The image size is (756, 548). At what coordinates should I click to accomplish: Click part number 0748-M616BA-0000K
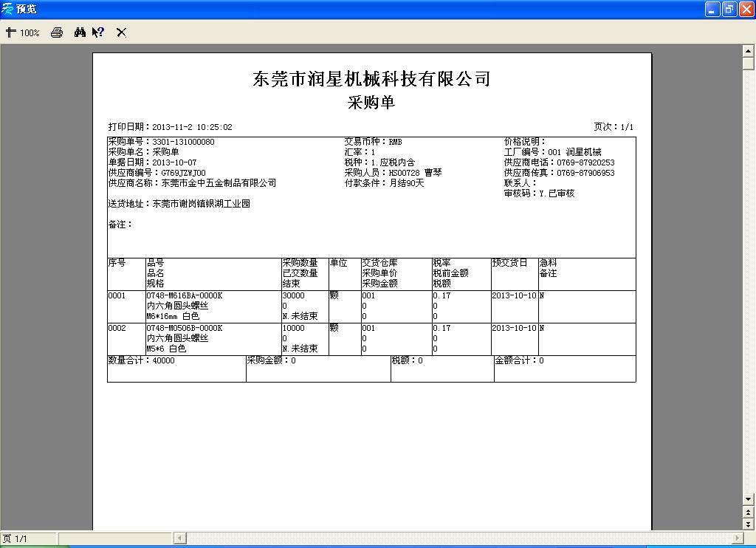coord(184,295)
